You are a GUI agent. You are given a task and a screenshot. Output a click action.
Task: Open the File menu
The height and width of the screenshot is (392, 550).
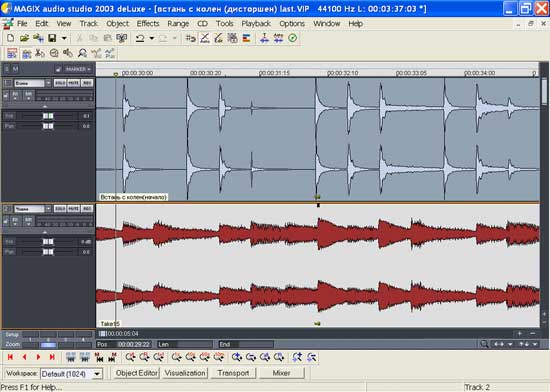[22, 23]
